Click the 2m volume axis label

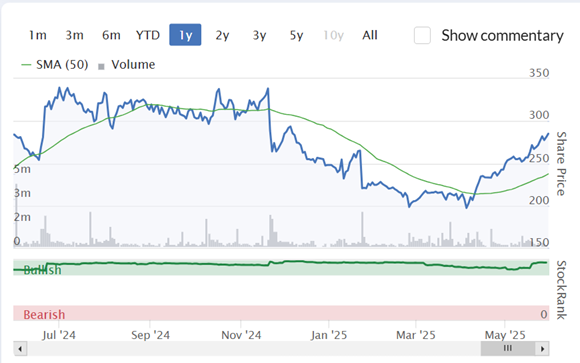coord(22,217)
